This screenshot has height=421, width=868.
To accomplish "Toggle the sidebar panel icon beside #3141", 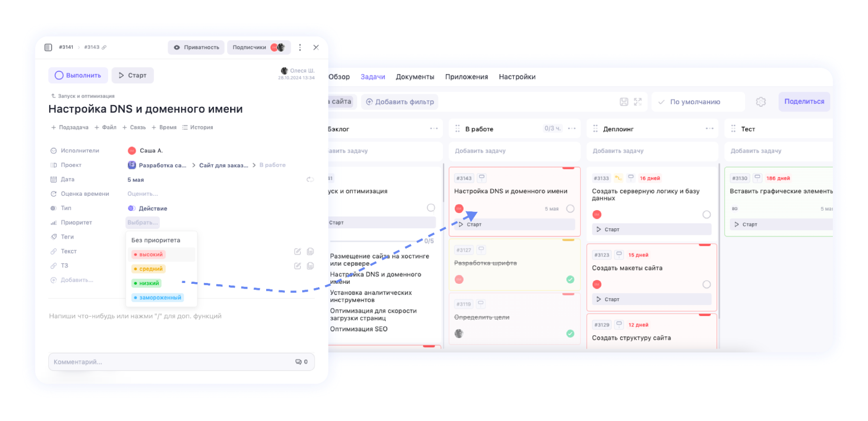I will point(48,47).
